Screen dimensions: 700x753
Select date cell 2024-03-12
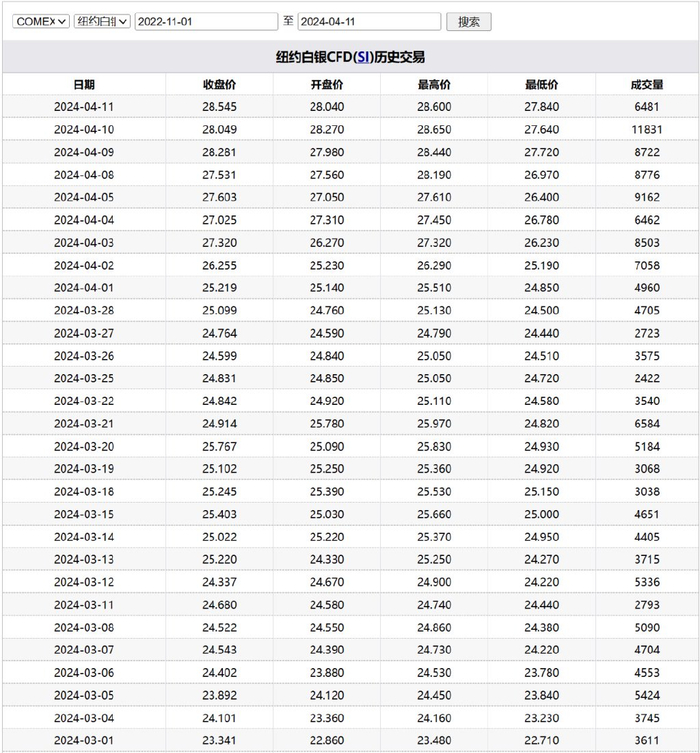pyautogui.click(x=84, y=582)
